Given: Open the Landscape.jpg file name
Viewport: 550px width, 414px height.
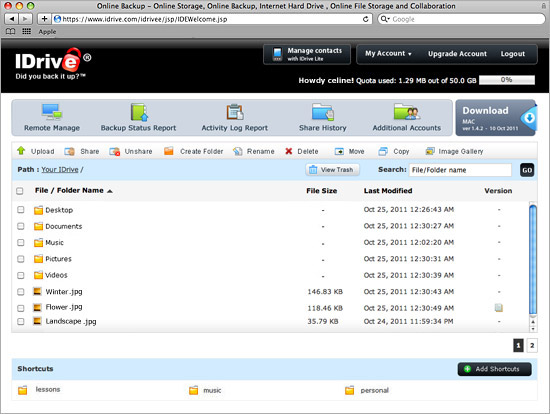Looking at the screenshot, I should tap(71, 321).
